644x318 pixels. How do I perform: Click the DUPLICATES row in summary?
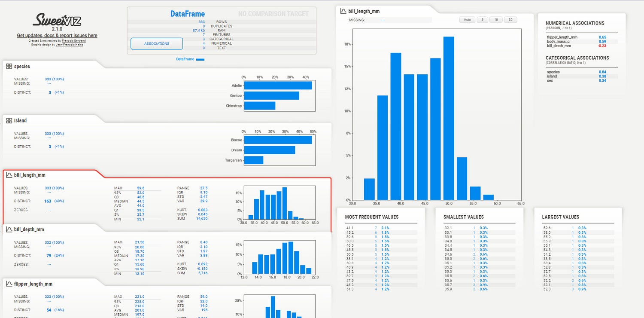(222, 26)
